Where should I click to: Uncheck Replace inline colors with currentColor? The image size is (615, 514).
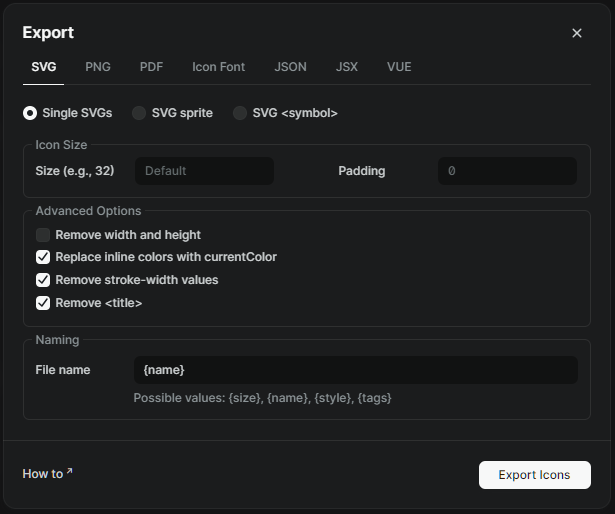click(43, 257)
